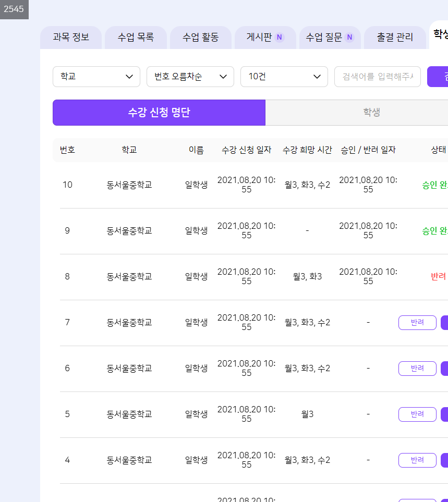This screenshot has height=502, width=448.
Task: Click the search keyword input field
Action: point(378,77)
